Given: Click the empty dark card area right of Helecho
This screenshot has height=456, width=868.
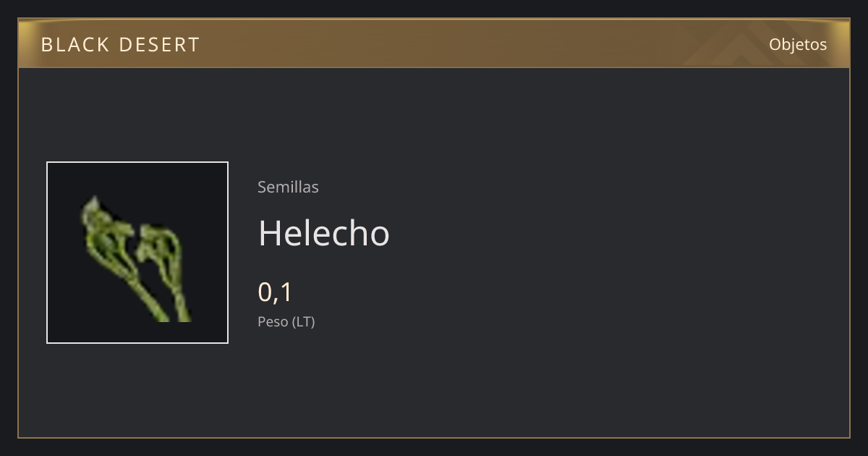Looking at the screenshot, I should [x=615, y=233].
